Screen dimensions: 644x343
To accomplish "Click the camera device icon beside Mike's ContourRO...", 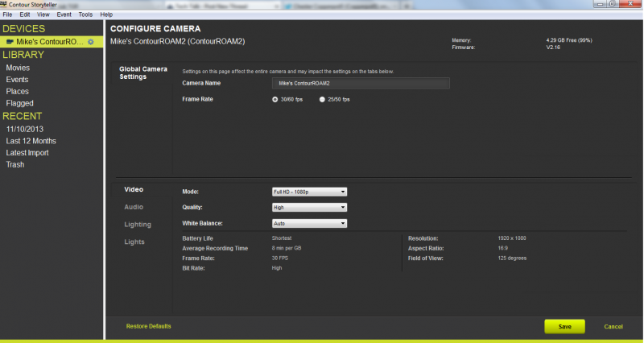I will (x=10, y=42).
